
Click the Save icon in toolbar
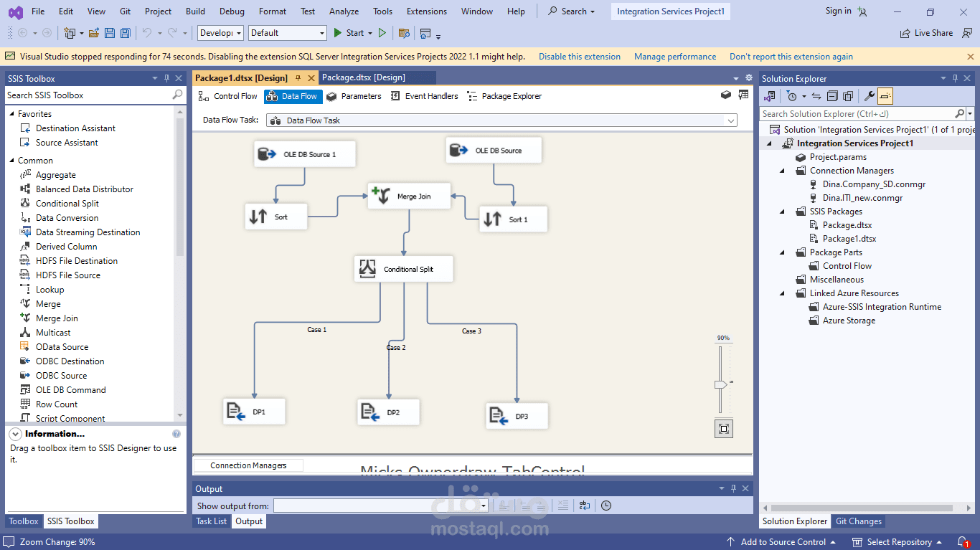tap(110, 33)
